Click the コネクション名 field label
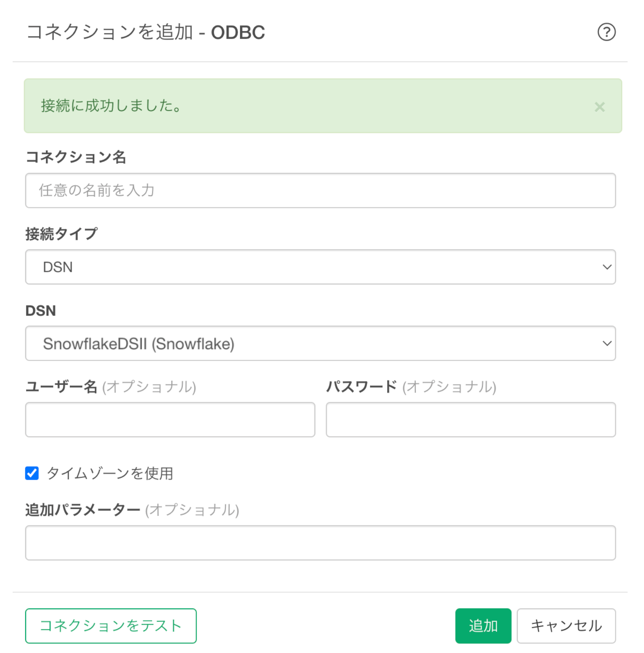Viewport: 644px width, 653px height. (76, 157)
